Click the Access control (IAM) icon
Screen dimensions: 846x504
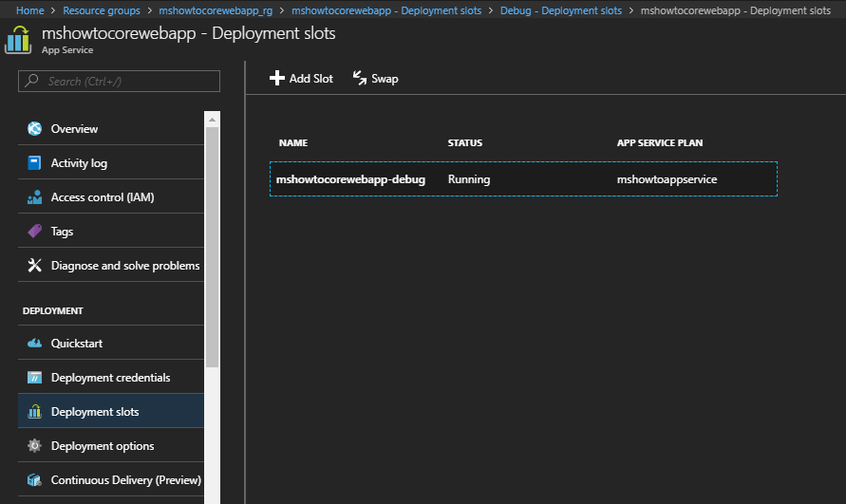click(x=34, y=197)
